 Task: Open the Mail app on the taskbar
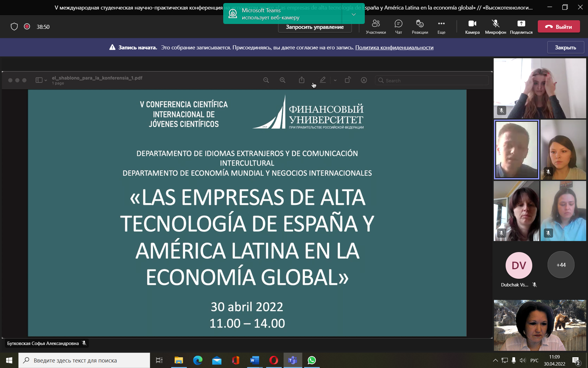217,360
